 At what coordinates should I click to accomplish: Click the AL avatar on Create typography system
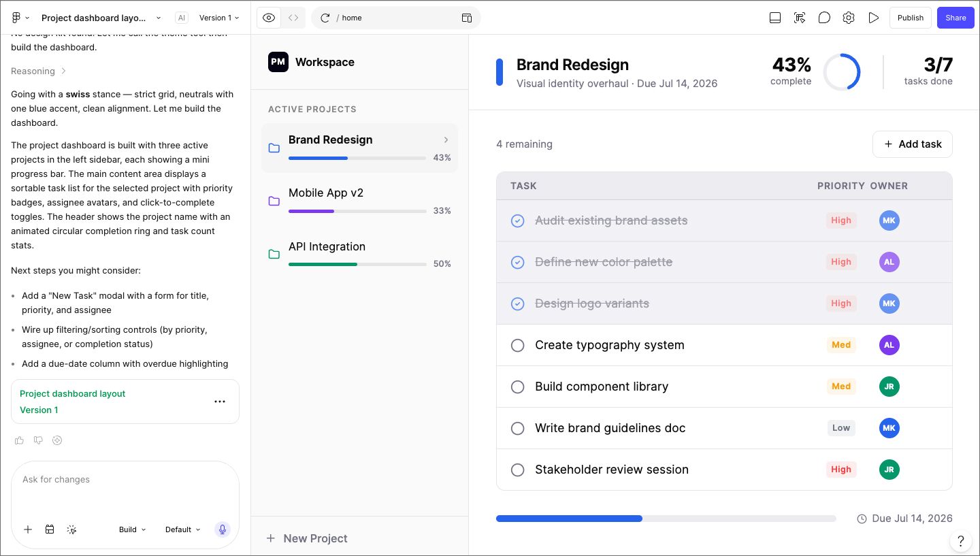click(889, 345)
